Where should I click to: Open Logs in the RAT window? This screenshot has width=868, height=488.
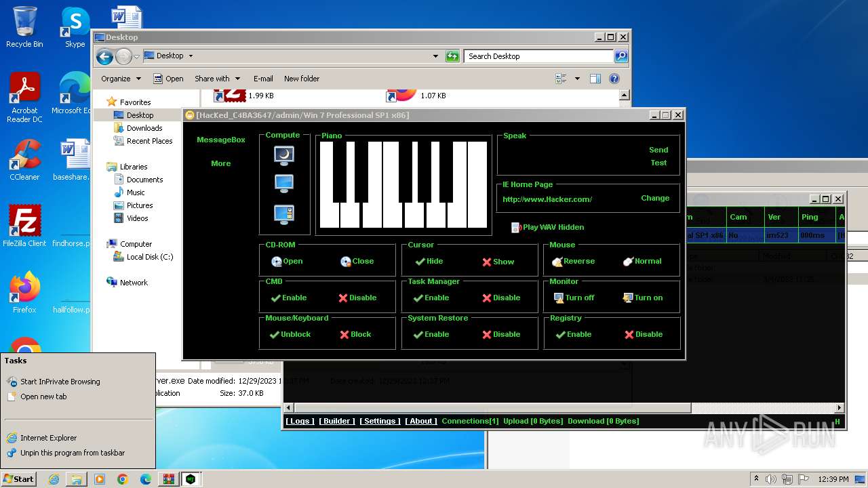point(300,421)
